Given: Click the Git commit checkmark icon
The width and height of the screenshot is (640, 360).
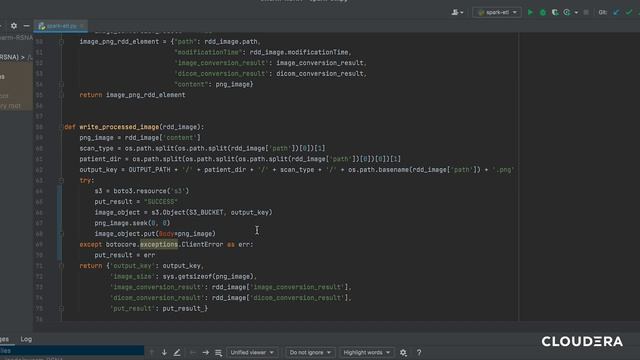Looking at the screenshot, I should pos(629,12).
